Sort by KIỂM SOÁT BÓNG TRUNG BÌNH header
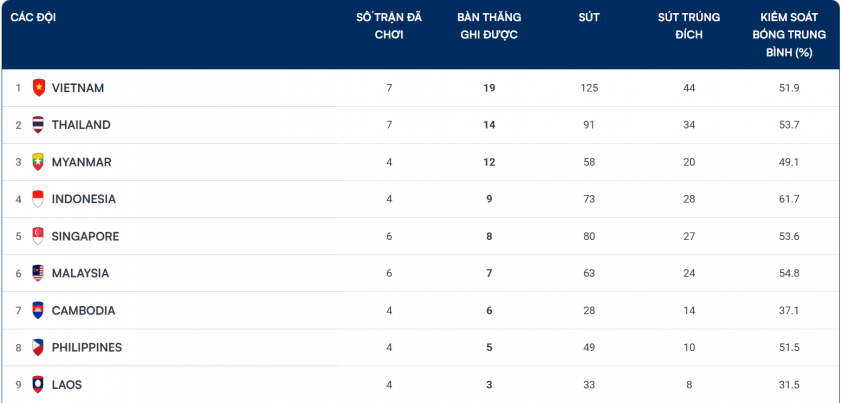Viewport: 842px width, 403px height. [789, 35]
